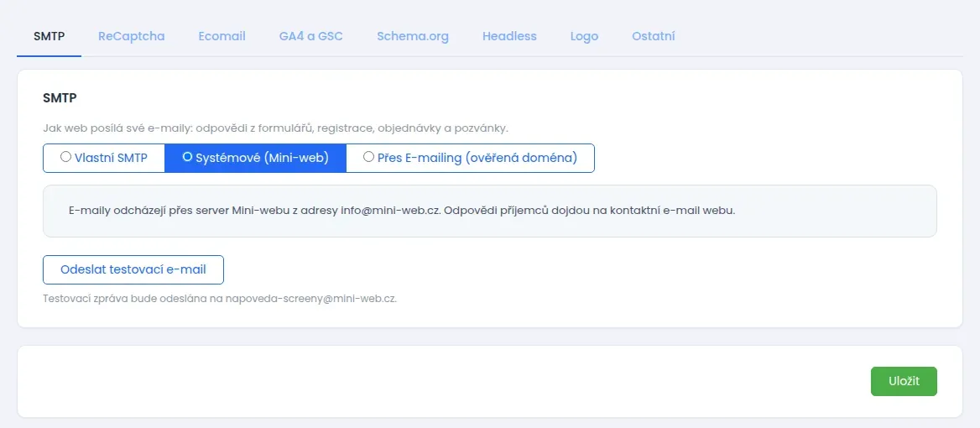Select the Systémové (Mini-web) radio option
Viewport: 980px width, 428px height.
point(256,158)
